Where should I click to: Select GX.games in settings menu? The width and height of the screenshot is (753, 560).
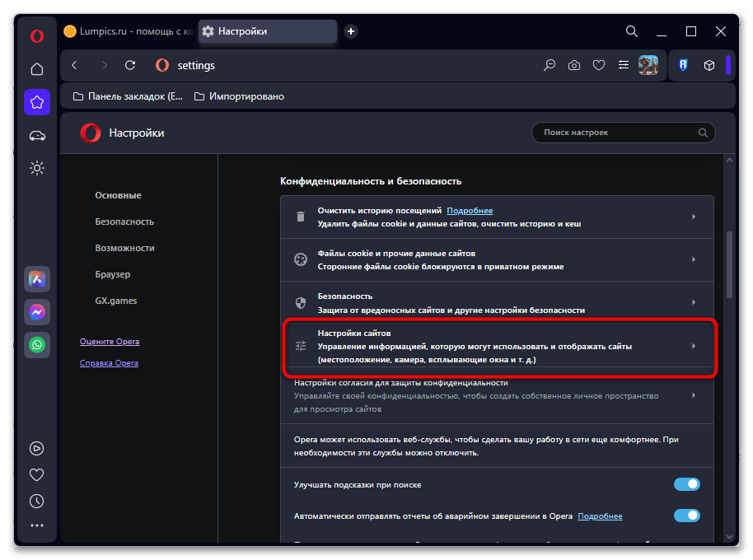click(x=115, y=301)
